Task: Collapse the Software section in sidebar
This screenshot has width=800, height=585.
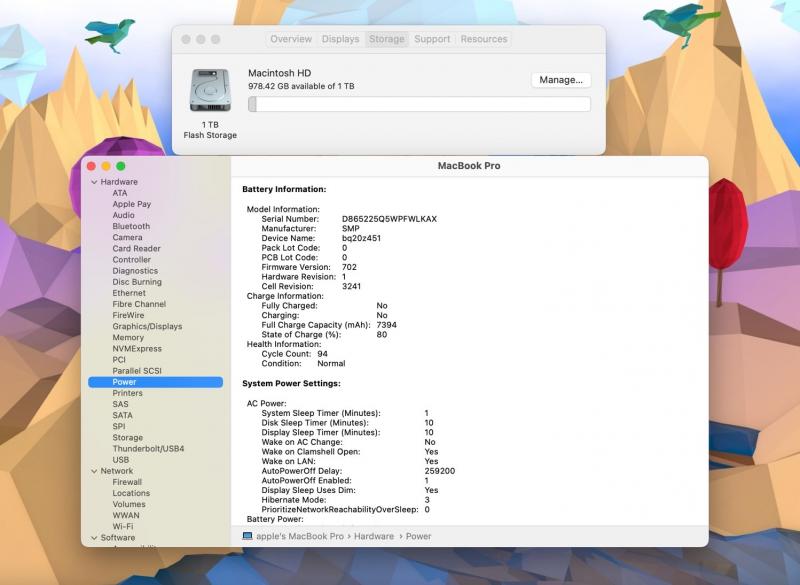Action: pos(94,538)
